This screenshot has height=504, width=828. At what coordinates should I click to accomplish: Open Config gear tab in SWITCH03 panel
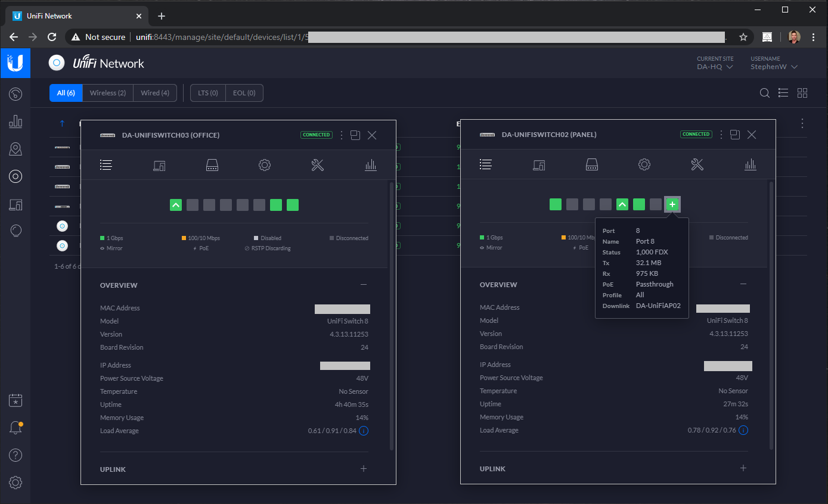coord(265,166)
